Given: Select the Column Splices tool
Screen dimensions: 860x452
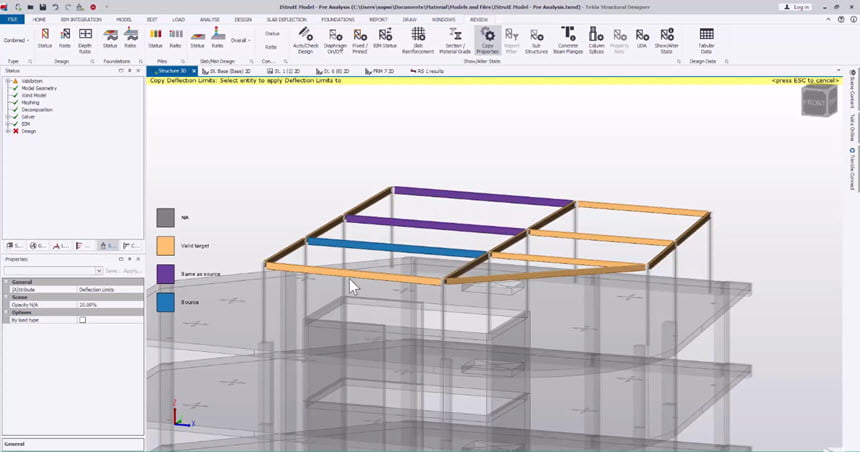Looking at the screenshot, I should coord(596,41).
